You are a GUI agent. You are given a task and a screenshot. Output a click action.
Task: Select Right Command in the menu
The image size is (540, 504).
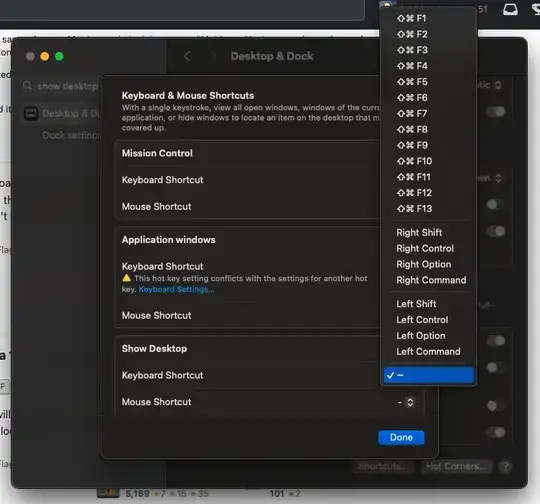point(429,280)
